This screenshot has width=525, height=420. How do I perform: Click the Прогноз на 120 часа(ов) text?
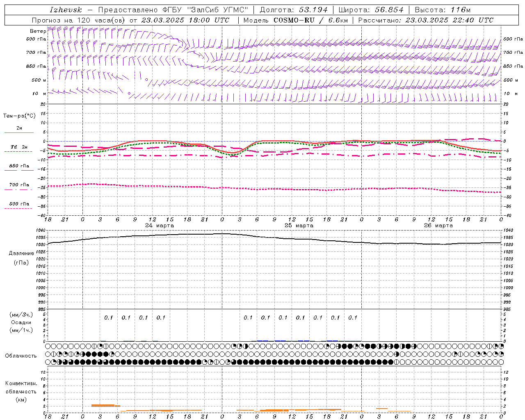coord(79,20)
